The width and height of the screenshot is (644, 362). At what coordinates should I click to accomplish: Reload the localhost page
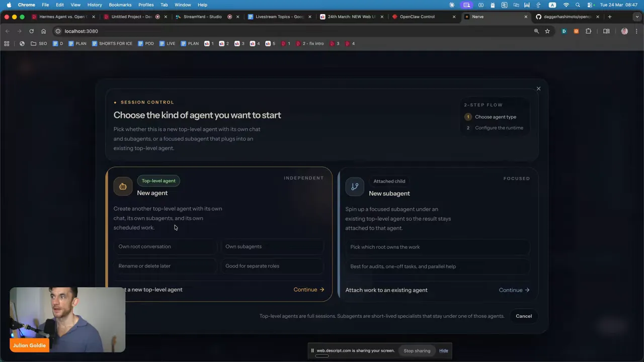(31, 31)
